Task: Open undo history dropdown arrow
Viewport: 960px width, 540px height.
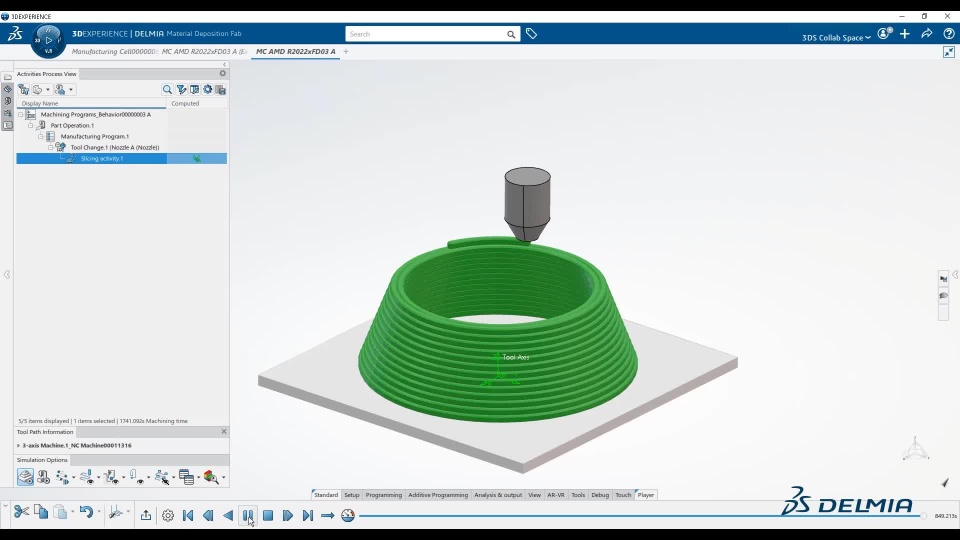Action: point(99,512)
